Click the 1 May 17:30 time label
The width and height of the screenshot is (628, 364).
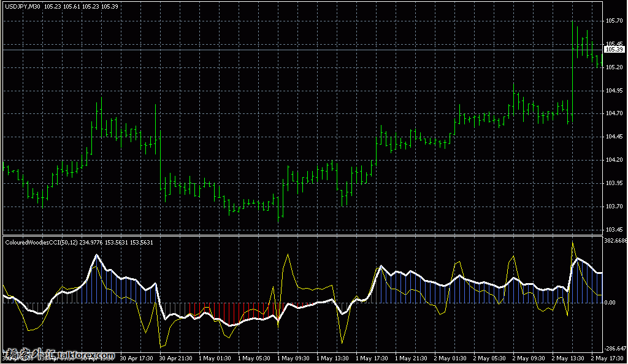tap(372, 358)
